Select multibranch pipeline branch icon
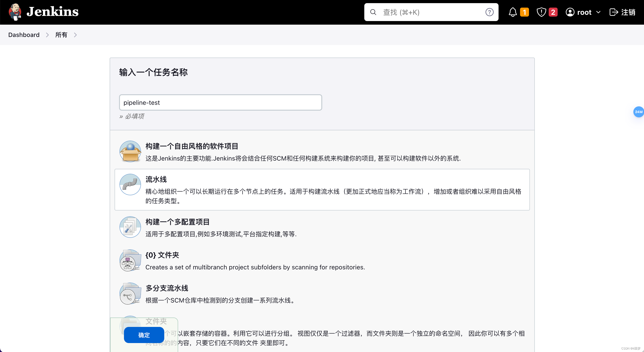The width and height of the screenshot is (644, 352). click(x=130, y=293)
